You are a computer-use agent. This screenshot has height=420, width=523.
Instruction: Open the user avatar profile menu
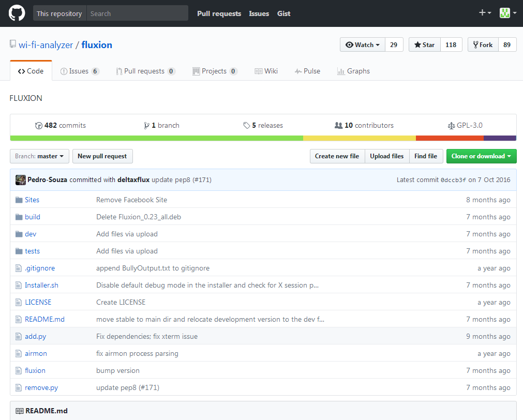(x=507, y=13)
